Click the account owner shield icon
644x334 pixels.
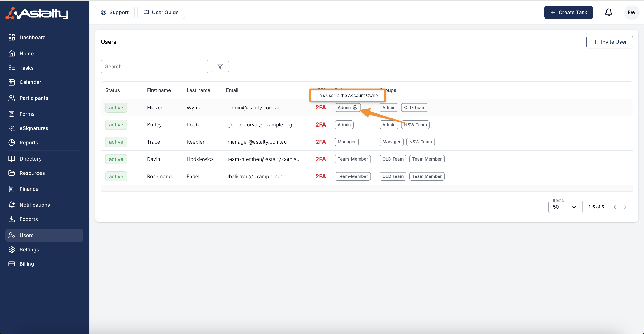coord(355,107)
